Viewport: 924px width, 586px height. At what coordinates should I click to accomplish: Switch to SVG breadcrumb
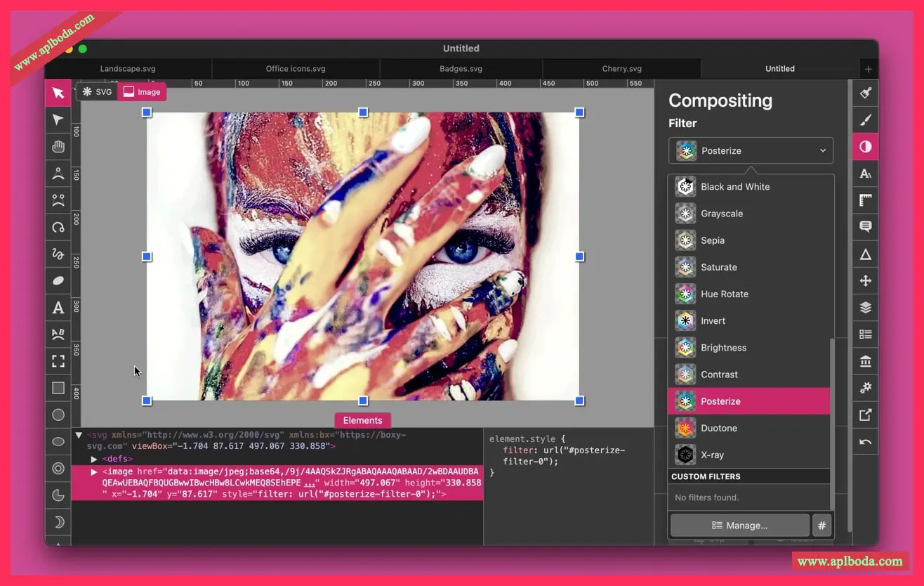click(x=97, y=92)
